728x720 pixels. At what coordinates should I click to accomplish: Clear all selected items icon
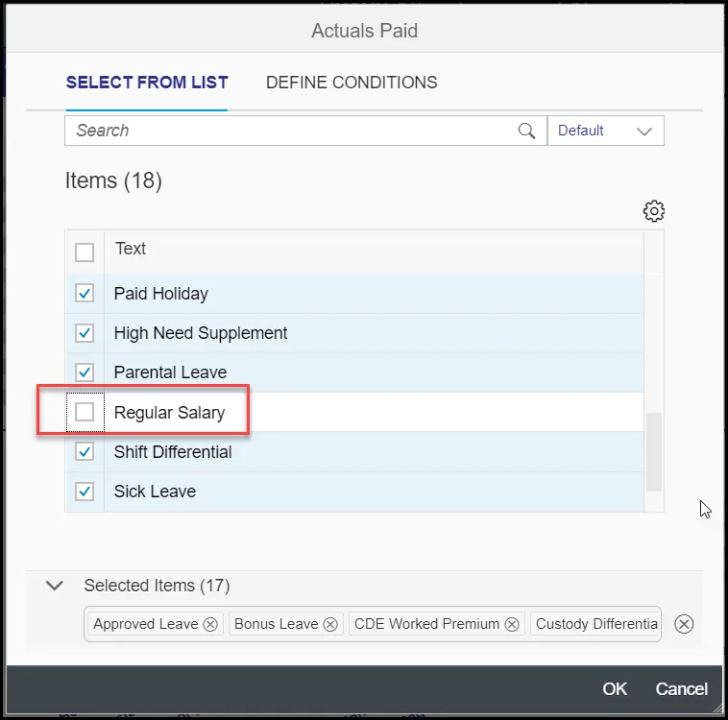pyautogui.click(x=684, y=624)
